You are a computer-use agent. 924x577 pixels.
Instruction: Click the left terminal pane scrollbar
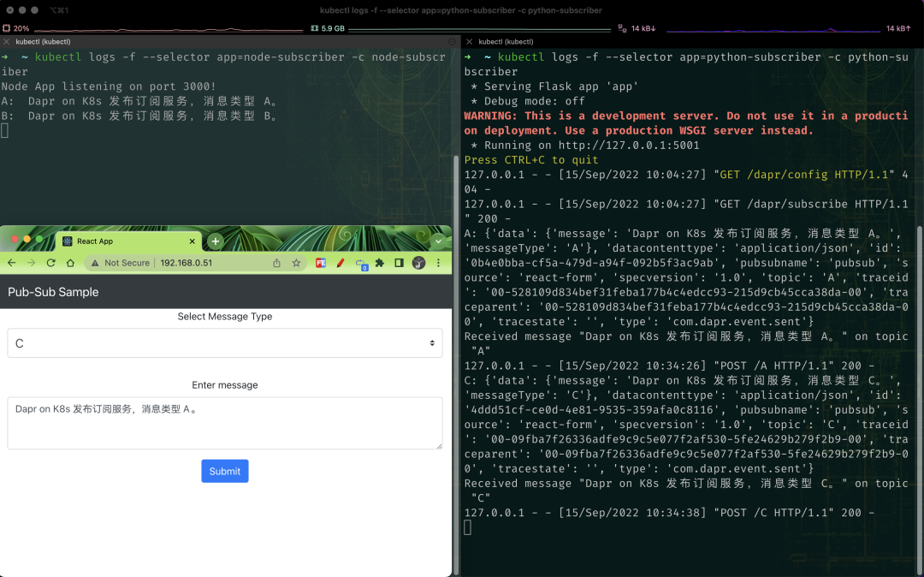455,364
